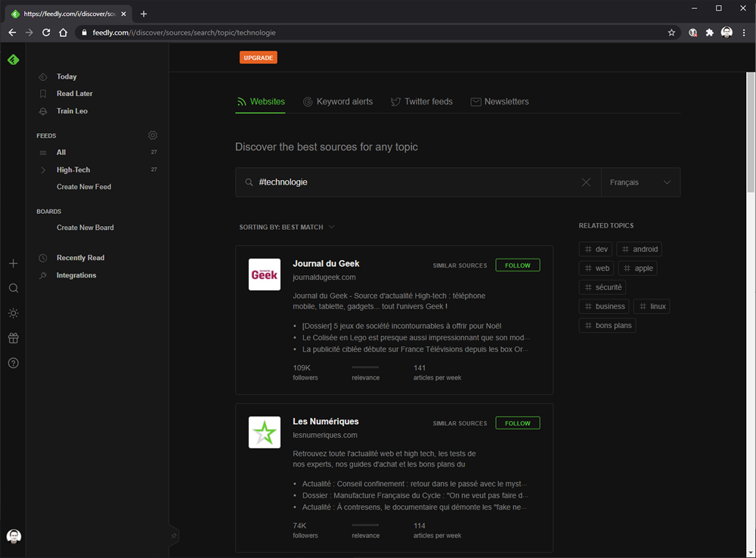Open Integrations page
The width and height of the screenshot is (756, 558).
point(76,275)
